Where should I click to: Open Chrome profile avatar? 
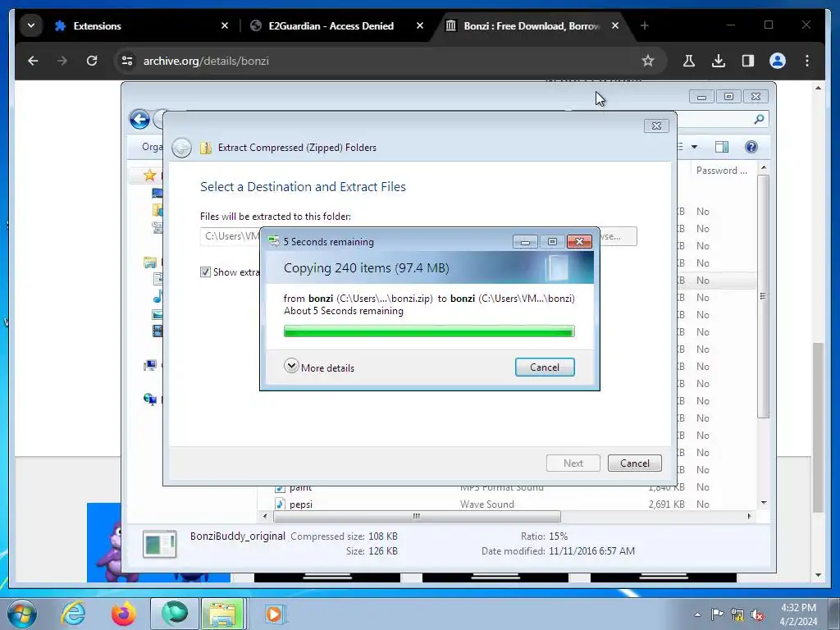click(778, 61)
